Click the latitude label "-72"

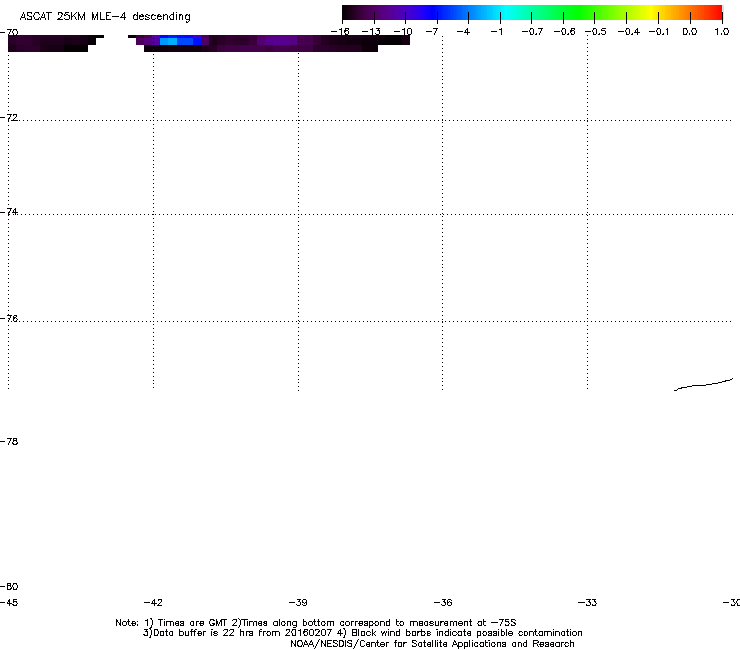tap(9, 117)
